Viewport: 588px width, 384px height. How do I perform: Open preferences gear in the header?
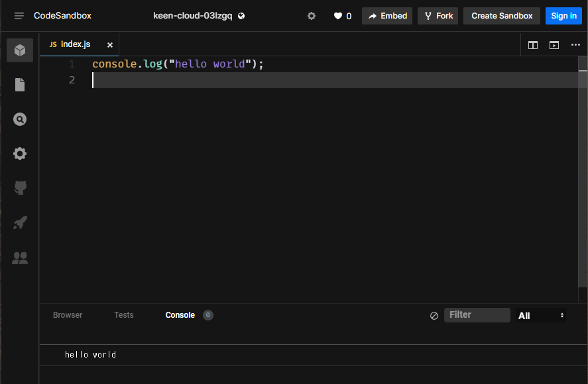[312, 16]
